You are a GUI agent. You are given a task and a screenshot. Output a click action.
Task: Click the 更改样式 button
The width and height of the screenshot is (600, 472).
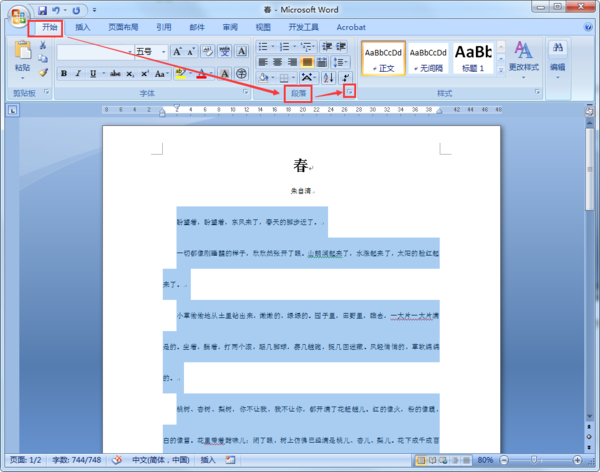(x=523, y=59)
